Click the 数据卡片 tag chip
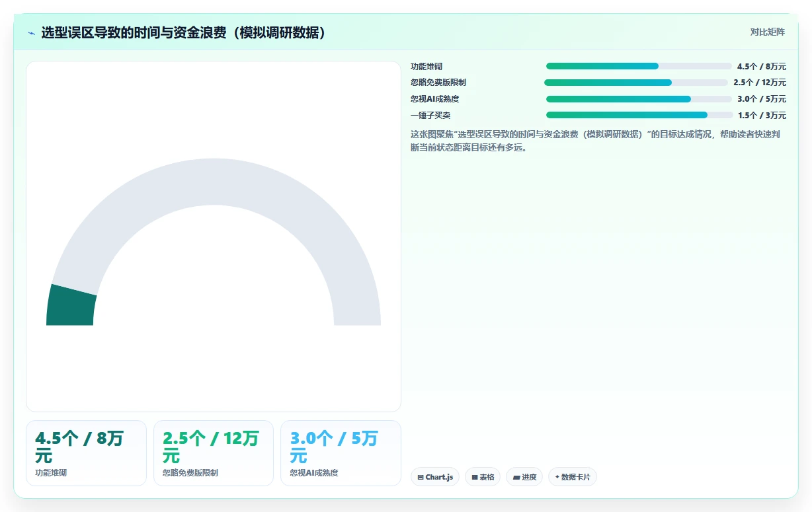This screenshot has width=812, height=512. [x=573, y=477]
